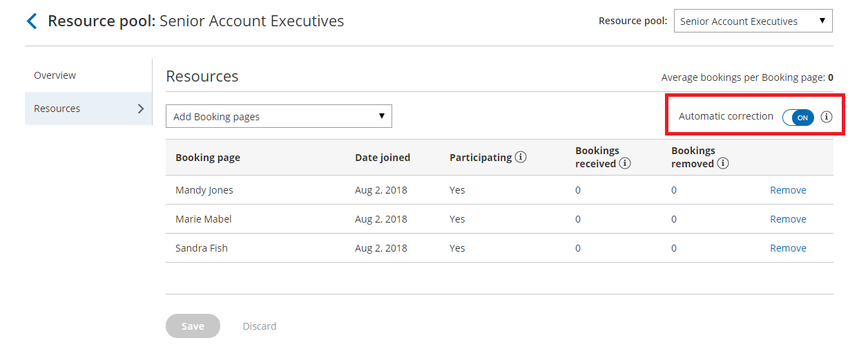
Task: Remove Sandra Fish from the pool
Action: pyautogui.click(x=788, y=248)
